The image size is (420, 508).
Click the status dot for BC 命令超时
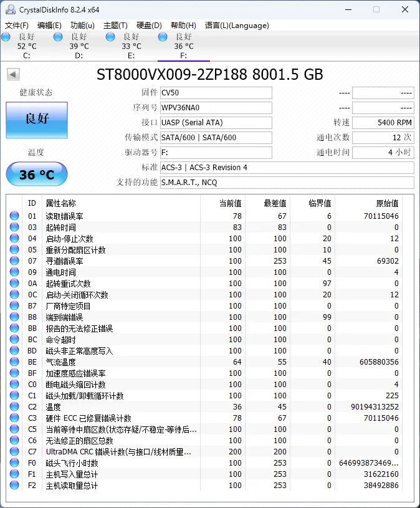click(14, 339)
